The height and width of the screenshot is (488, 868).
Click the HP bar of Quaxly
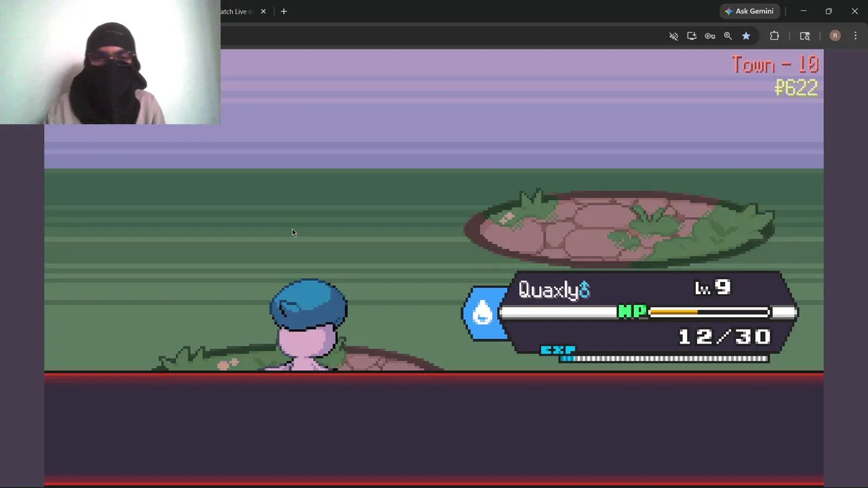pyautogui.click(x=709, y=312)
